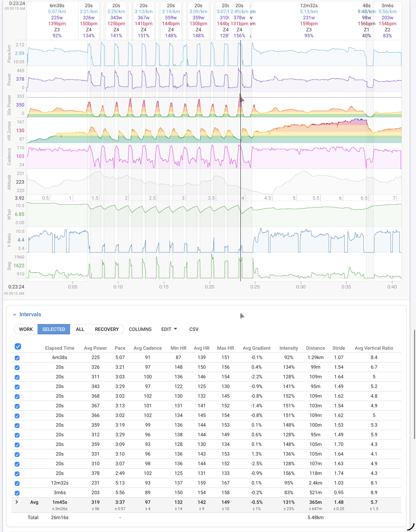Sort by Avg Vertical Ratio column header
This screenshot has width=416, height=532.
pos(374,348)
